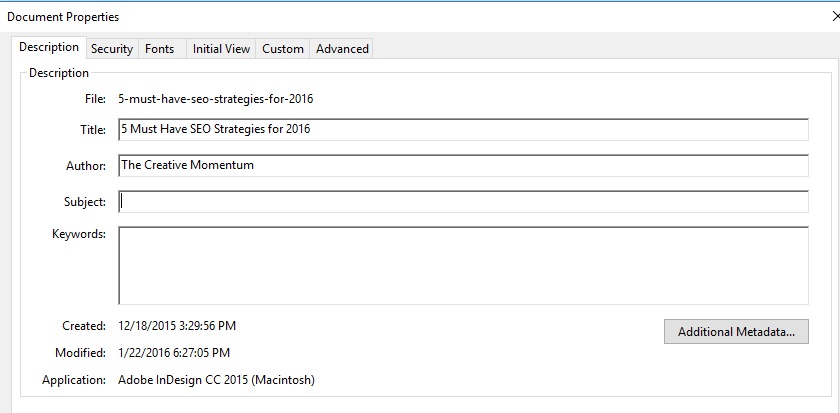Click the Keywords label
The width and height of the screenshot is (840, 413).
79,235
